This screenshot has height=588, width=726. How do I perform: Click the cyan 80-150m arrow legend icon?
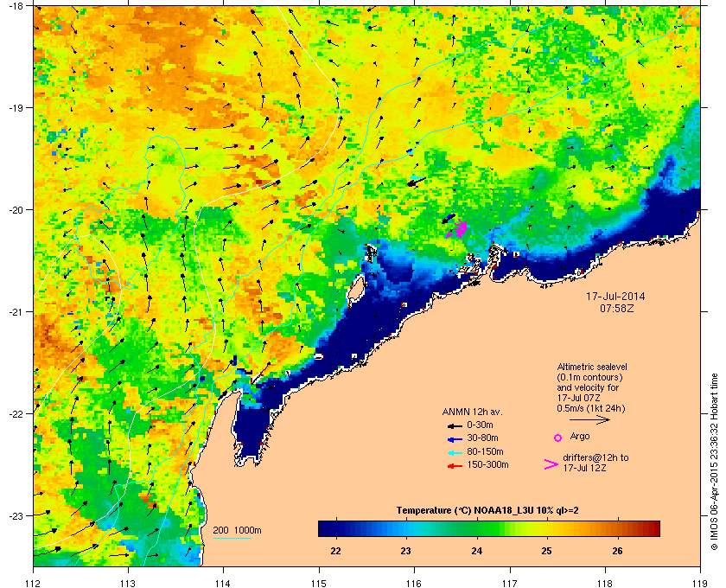point(455,452)
